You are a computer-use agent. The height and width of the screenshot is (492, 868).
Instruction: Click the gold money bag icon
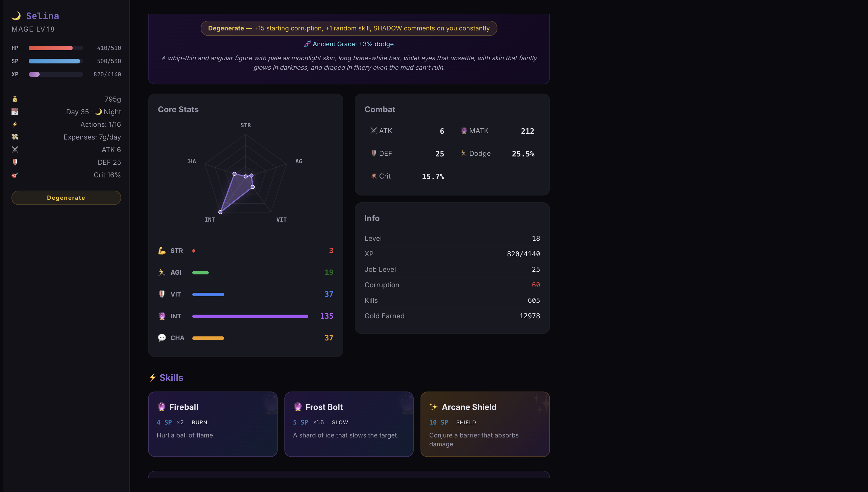coord(15,99)
